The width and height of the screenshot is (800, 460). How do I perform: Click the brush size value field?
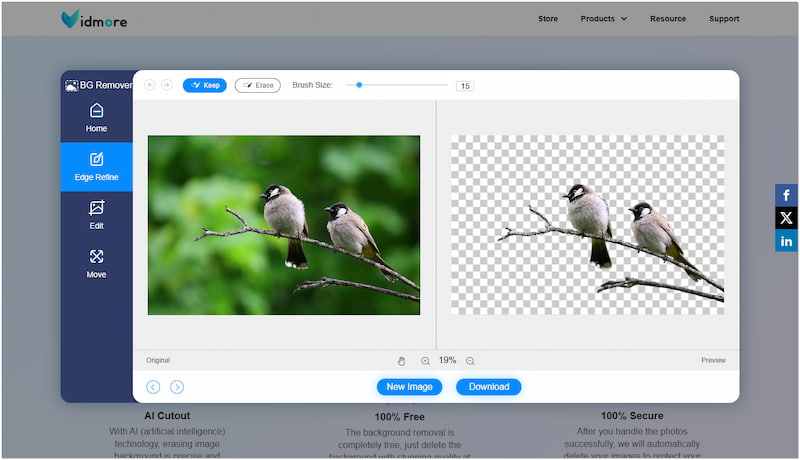click(x=465, y=86)
